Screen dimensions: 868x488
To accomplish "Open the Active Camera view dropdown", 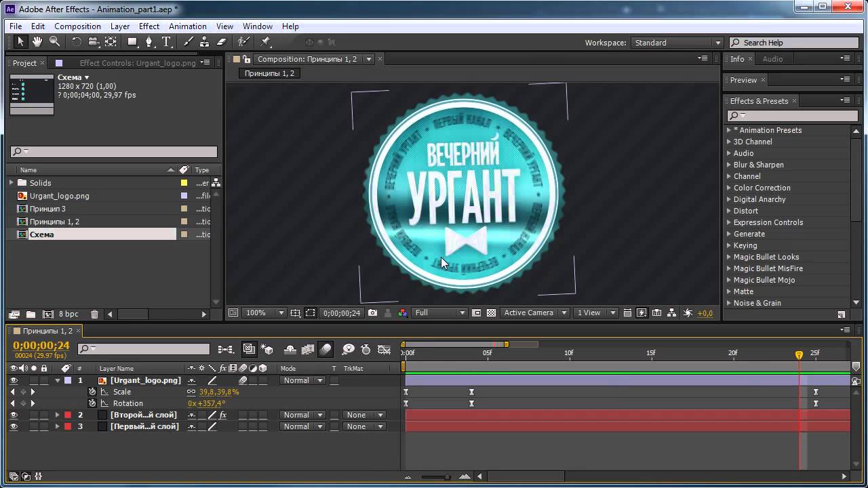I will point(534,313).
